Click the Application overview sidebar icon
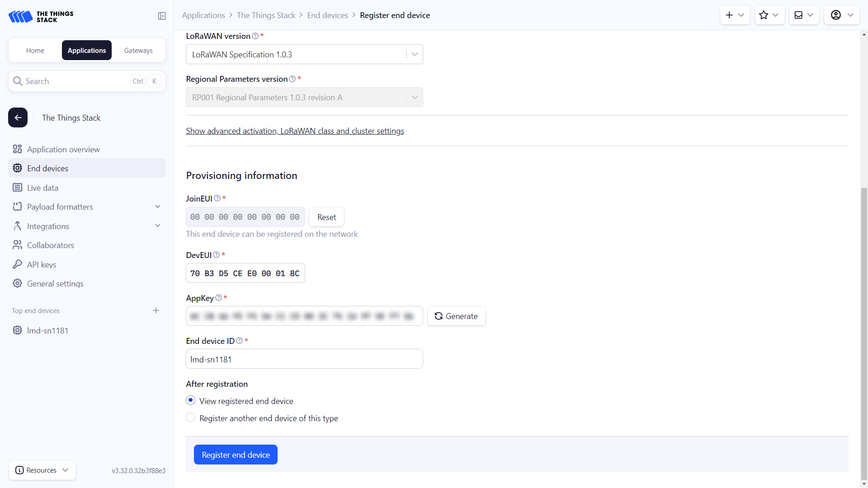868x488 pixels. click(18, 149)
